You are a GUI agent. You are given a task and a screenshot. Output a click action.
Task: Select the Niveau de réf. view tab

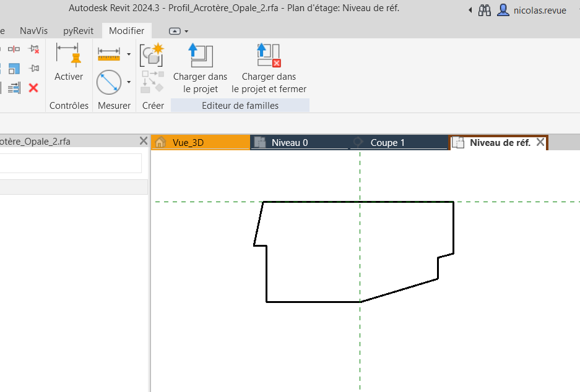[500, 143]
